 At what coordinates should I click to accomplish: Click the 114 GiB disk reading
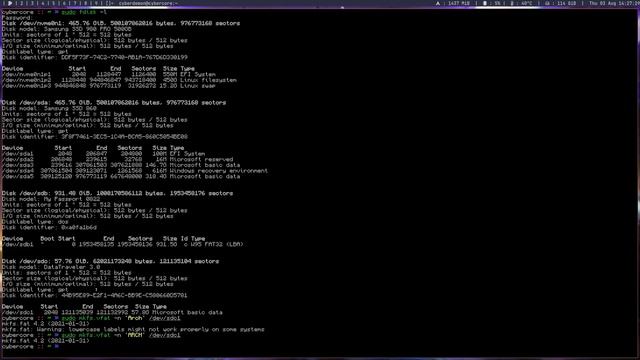click(x=567, y=3)
